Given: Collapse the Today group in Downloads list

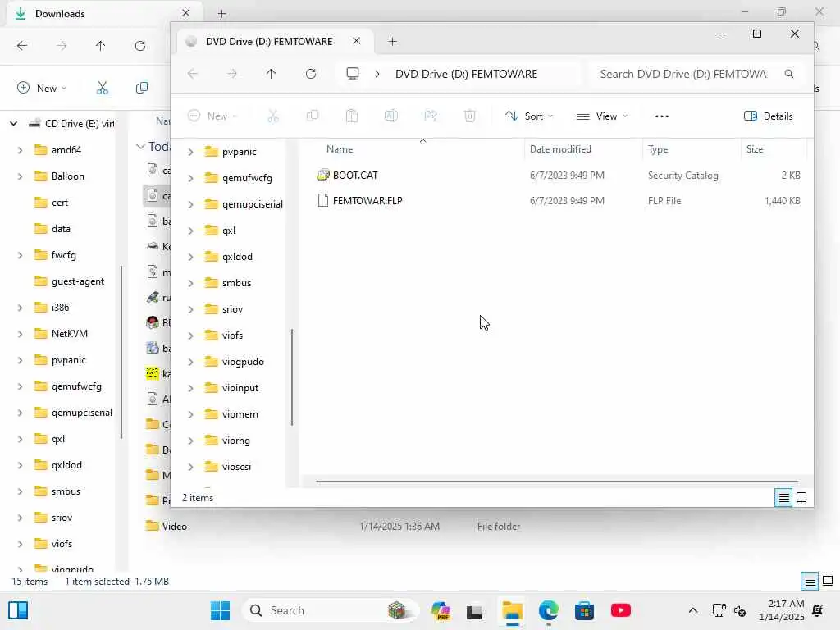Looking at the screenshot, I should tap(140, 146).
